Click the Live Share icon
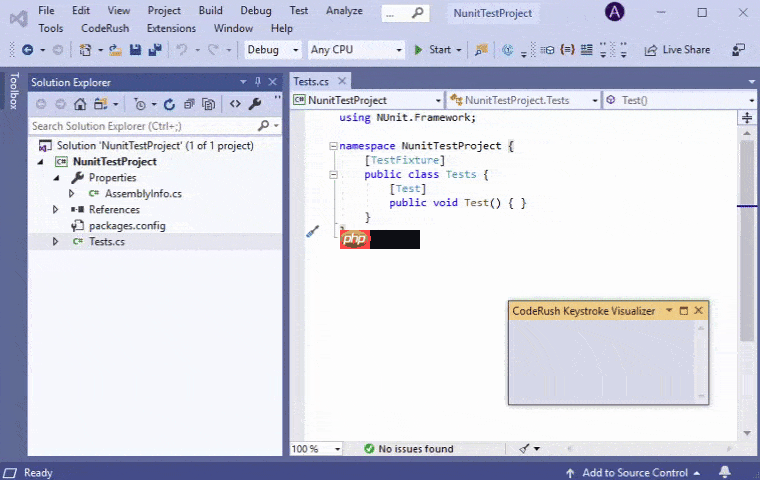The width and height of the screenshot is (760, 480). click(650, 49)
